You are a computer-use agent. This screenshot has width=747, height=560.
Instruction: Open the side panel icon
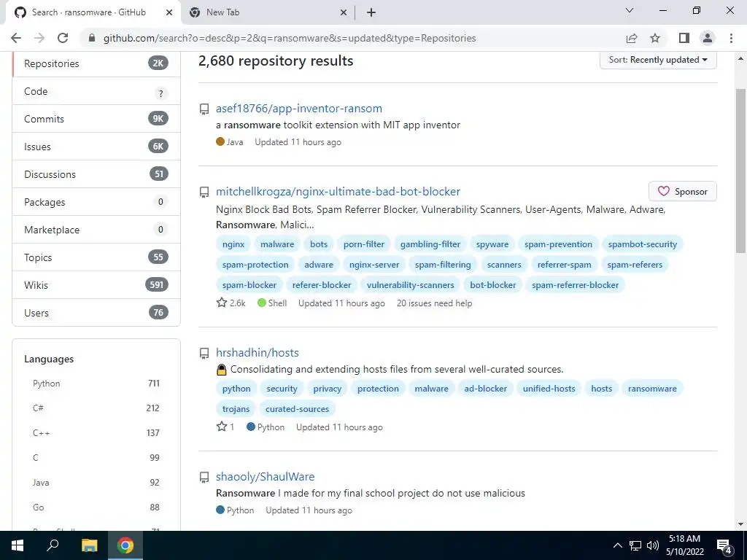coord(684,38)
